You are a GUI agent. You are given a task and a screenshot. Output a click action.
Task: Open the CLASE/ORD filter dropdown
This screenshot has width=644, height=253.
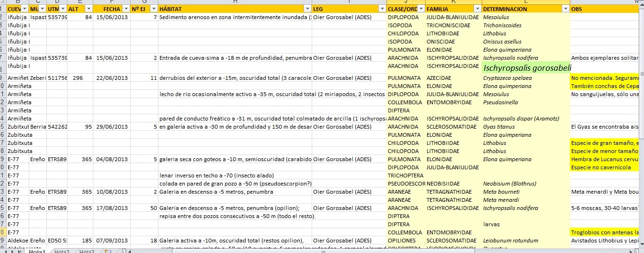(420, 9)
